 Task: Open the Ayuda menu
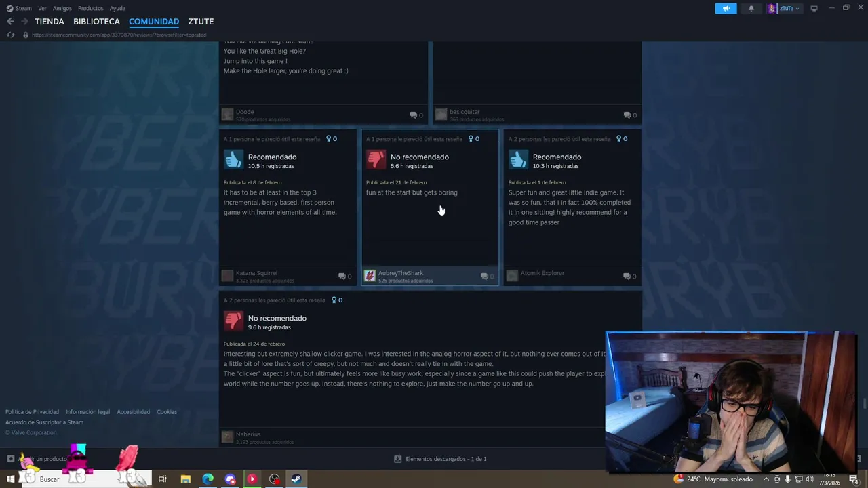click(117, 8)
